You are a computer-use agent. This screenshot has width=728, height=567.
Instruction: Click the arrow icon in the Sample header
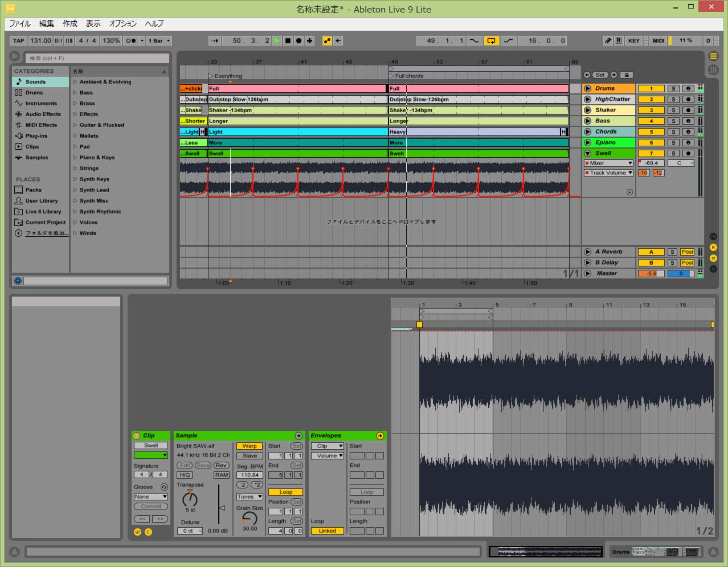tap(298, 435)
